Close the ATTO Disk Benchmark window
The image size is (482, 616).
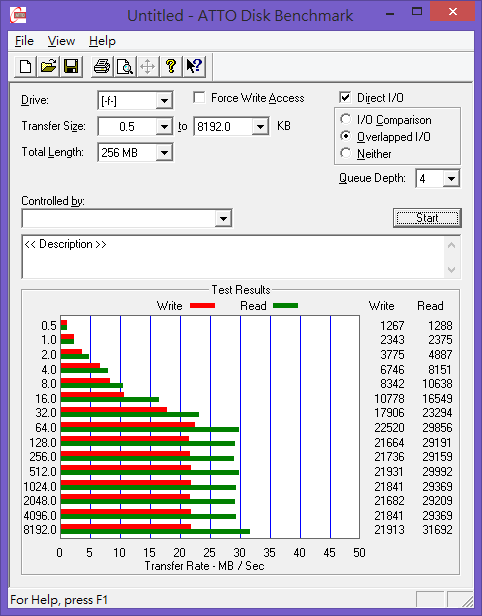pos(453,12)
